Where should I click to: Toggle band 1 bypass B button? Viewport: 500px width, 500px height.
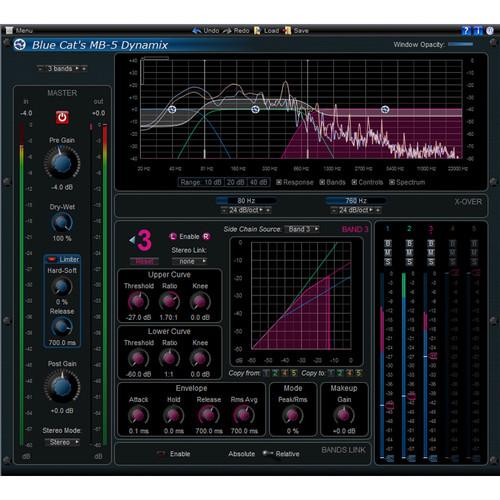click(x=388, y=243)
